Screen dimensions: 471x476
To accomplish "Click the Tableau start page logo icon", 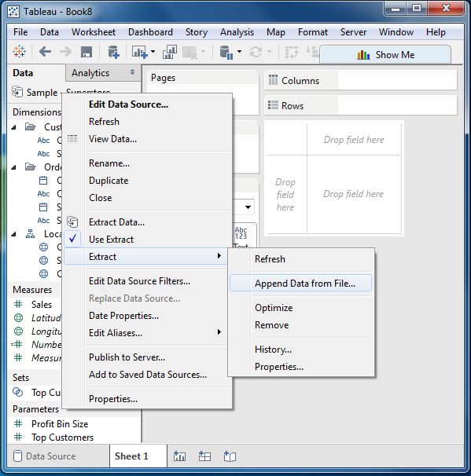I will 19,52.
